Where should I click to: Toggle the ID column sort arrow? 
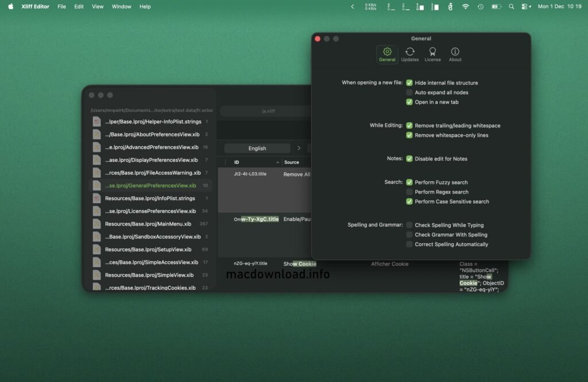click(277, 162)
